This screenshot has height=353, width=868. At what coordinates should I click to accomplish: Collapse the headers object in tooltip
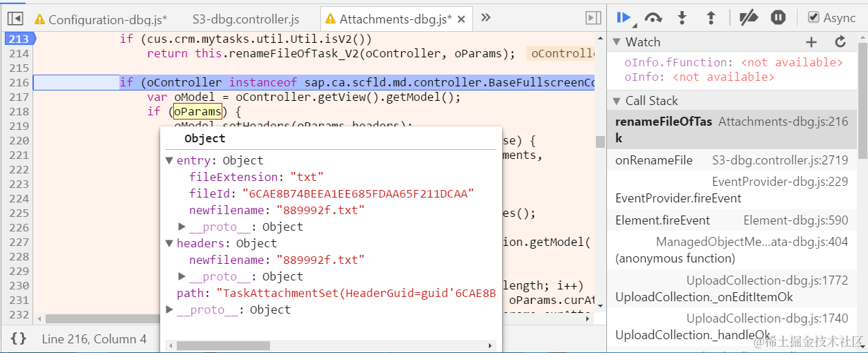click(169, 243)
